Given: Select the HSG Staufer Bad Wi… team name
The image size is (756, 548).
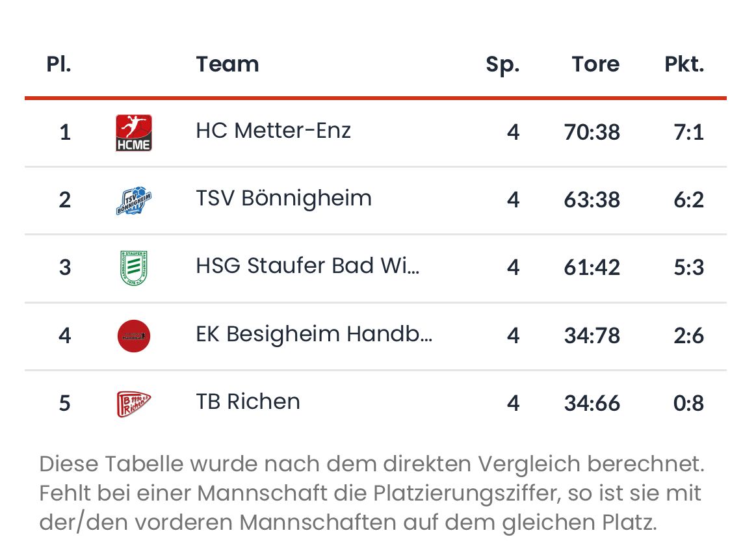Looking at the screenshot, I should (x=307, y=266).
